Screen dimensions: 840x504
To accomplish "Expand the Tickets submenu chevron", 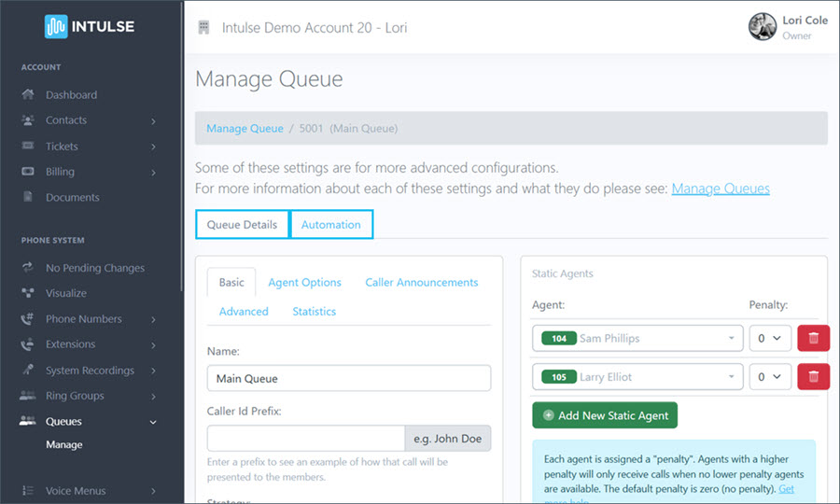I will click(x=153, y=147).
